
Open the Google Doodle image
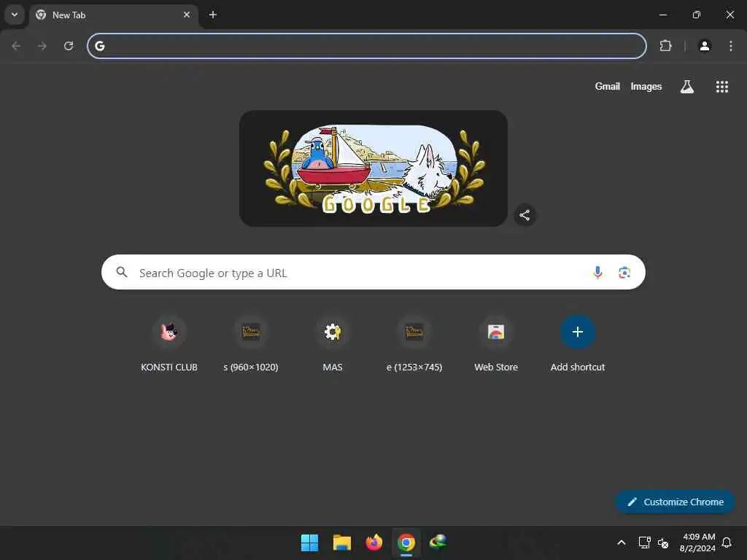[373, 168]
